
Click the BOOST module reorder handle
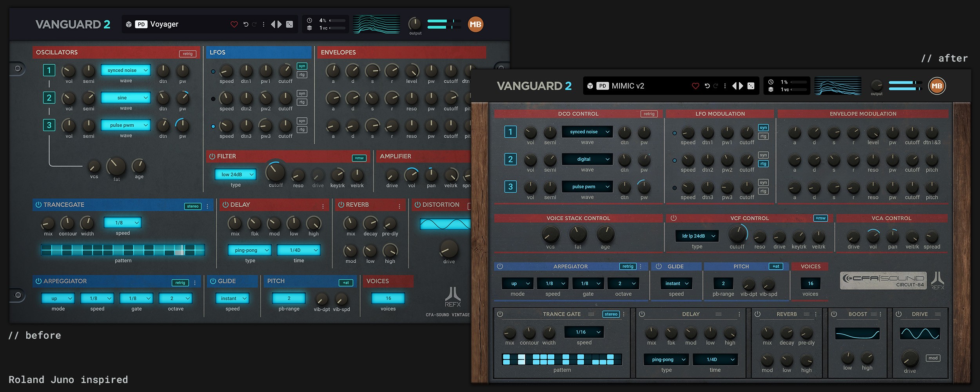coord(874,314)
